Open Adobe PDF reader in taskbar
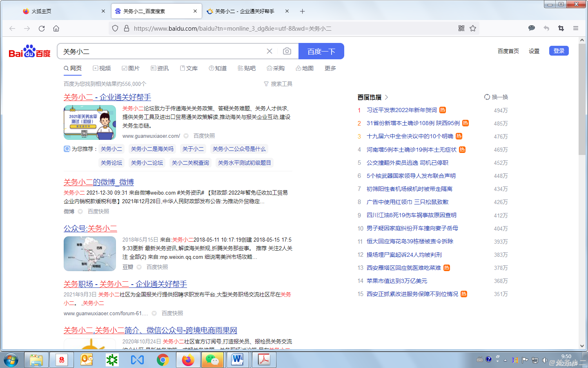Screen dimensions: 588x368 pos(264,360)
